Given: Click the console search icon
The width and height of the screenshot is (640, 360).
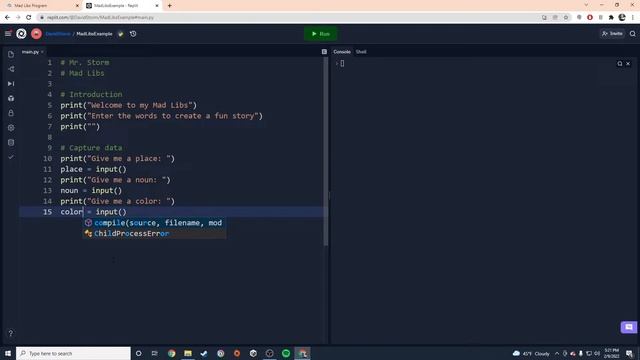Looking at the screenshot, I should pyautogui.click(x=620, y=64).
